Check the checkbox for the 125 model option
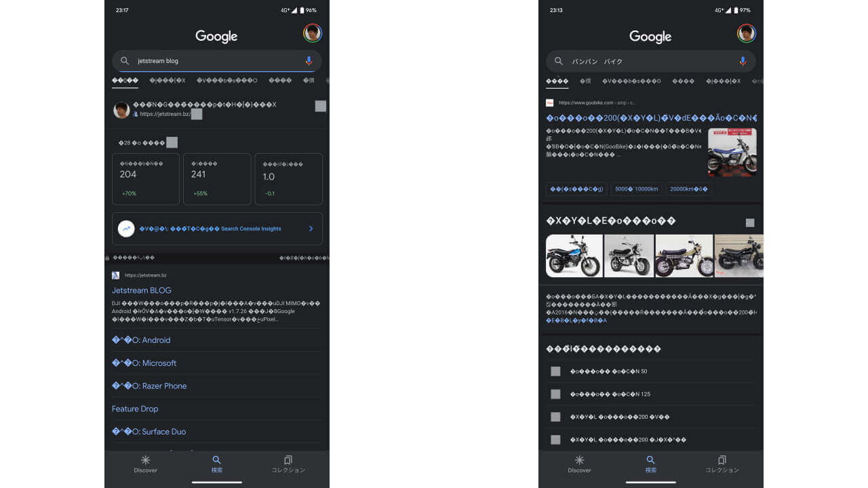868x488 pixels. click(555, 394)
